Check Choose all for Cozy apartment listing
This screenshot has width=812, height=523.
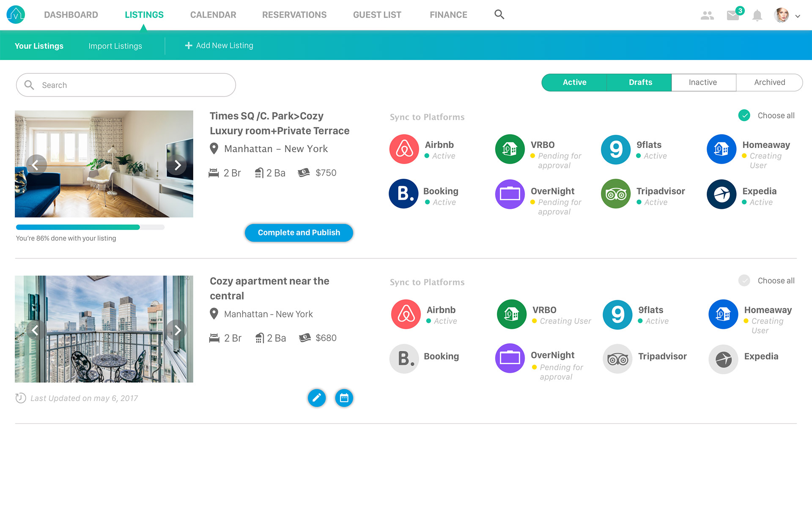click(744, 281)
